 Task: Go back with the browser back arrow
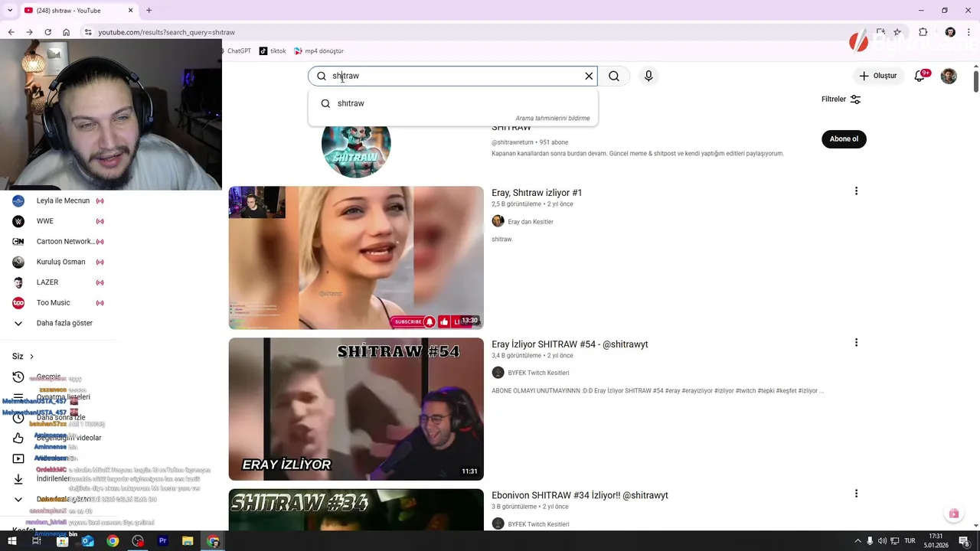coord(11,32)
